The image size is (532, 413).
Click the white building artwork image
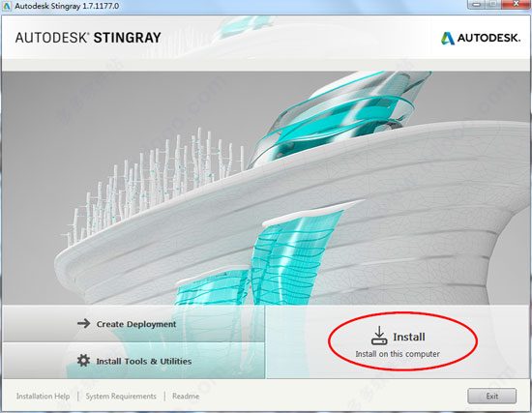[266, 188]
